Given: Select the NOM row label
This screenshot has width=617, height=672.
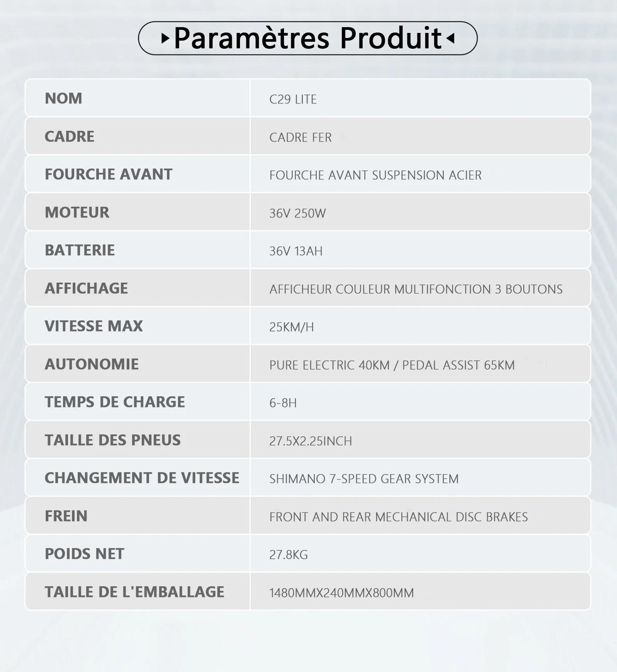Looking at the screenshot, I should click(63, 98).
